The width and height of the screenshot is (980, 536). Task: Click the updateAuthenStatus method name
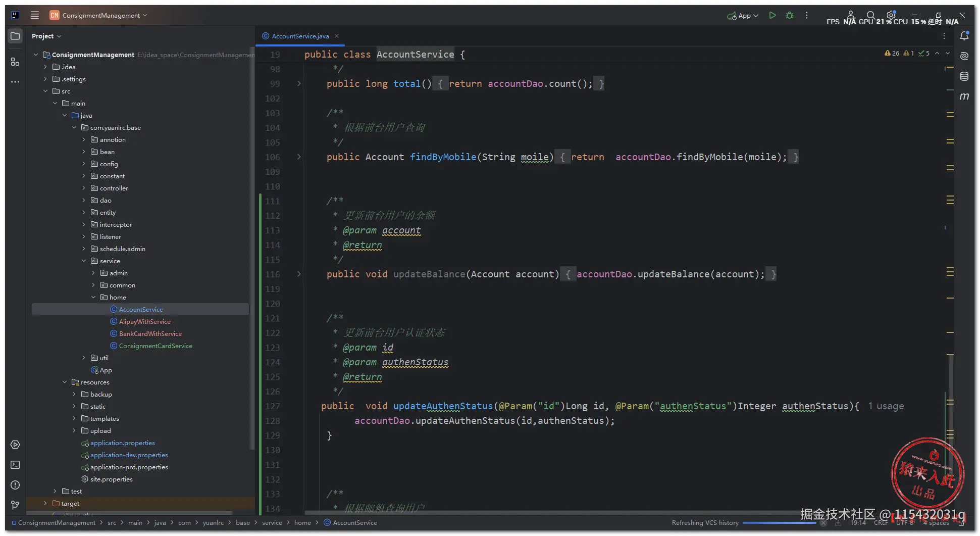click(x=443, y=406)
